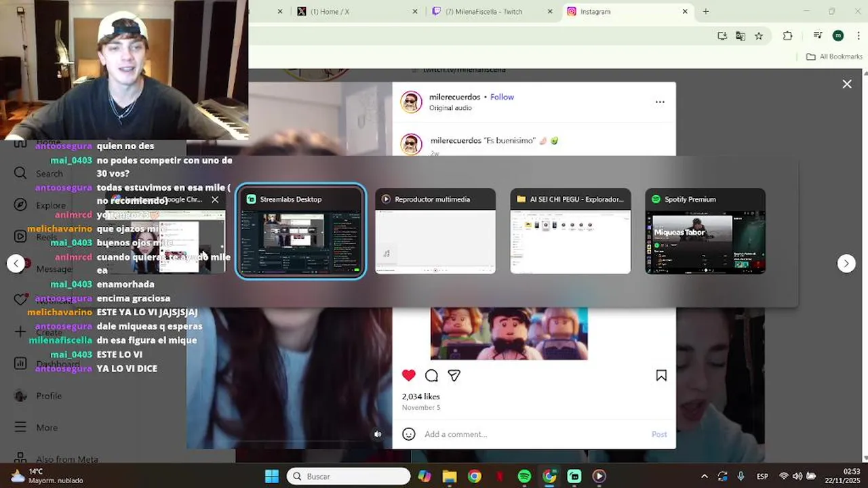Show hidden tray icons chevron

[x=704, y=476]
